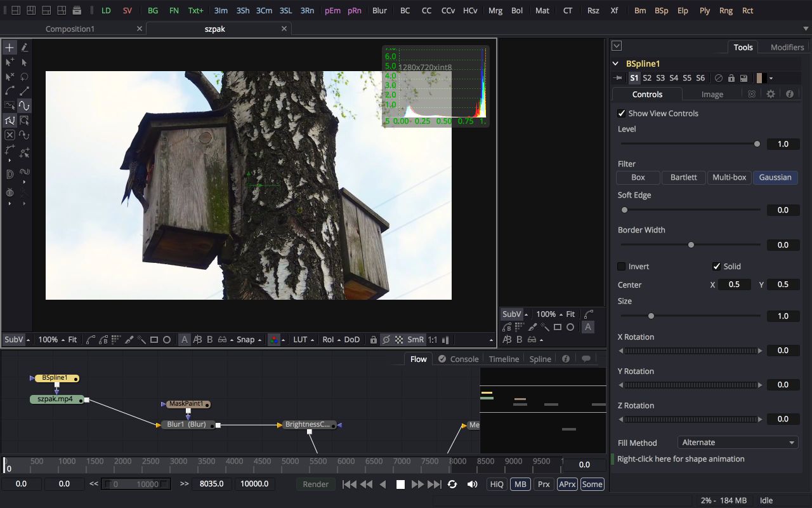This screenshot has width=812, height=508.
Task: Click the lock icon in viewer toolbar
Action: 374,340
